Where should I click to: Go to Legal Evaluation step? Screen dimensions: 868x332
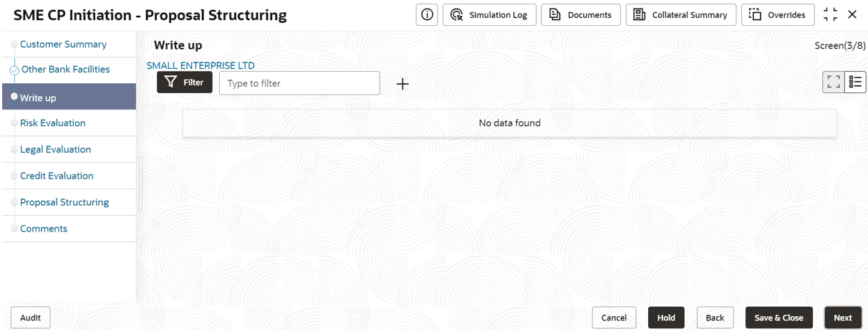[x=55, y=150]
